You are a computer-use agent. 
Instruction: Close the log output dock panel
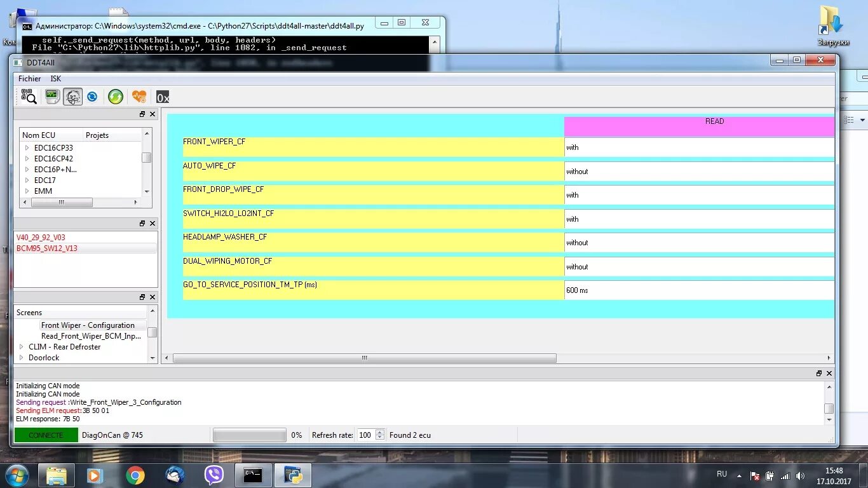pyautogui.click(x=829, y=374)
